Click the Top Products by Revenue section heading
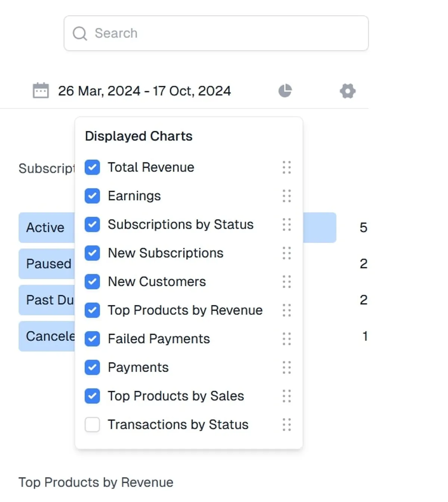The height and width of the screenshot is (502, 448). point(96,482)
